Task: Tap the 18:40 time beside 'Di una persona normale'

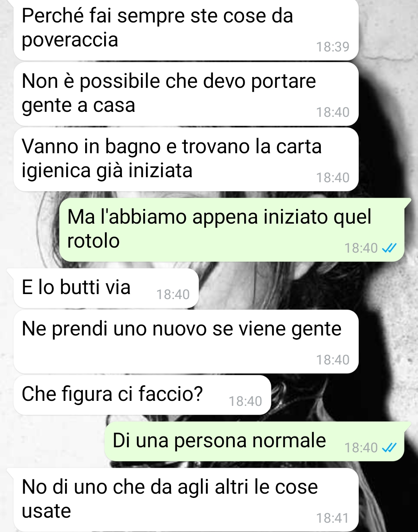Action: point(361,448)
